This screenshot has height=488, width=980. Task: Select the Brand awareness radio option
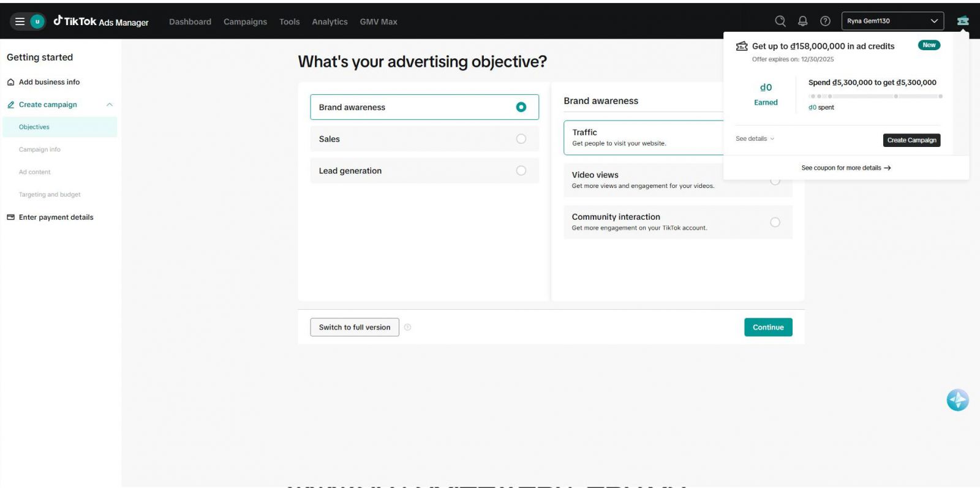521,107
